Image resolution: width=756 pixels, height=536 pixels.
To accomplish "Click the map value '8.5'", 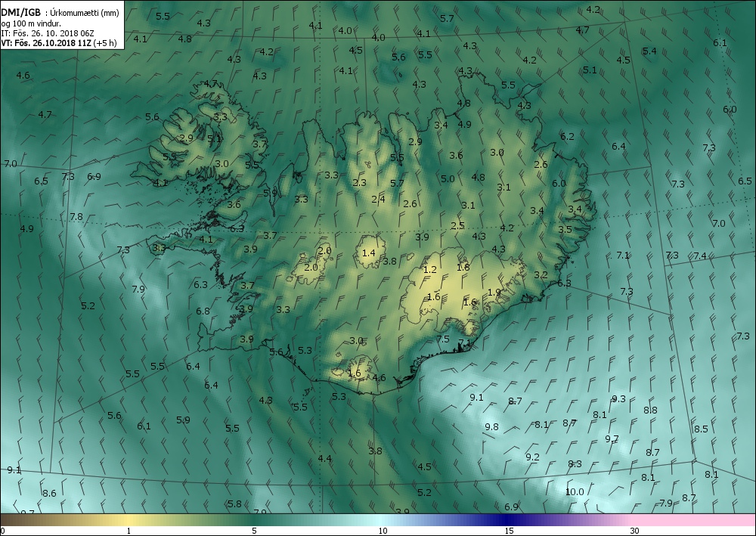I will (701, 429).
